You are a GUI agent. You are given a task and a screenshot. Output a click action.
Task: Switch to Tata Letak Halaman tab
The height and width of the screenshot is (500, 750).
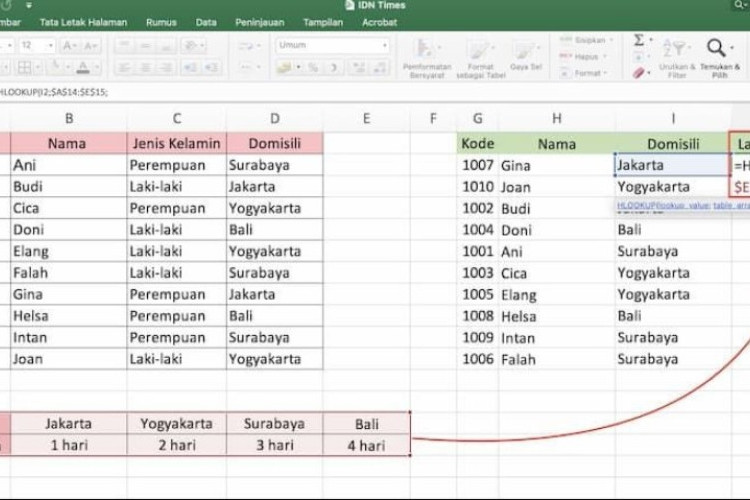(83, 22)
